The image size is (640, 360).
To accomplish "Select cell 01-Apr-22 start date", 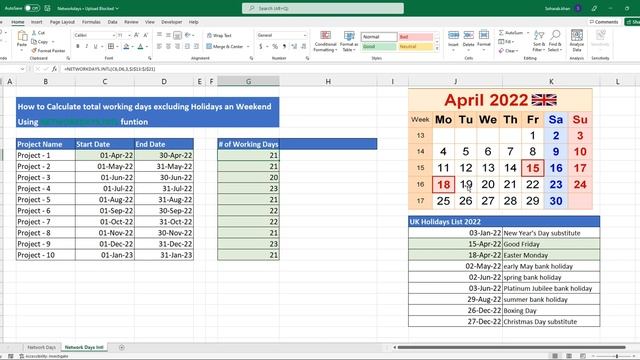I will click(x=105, y=155).
